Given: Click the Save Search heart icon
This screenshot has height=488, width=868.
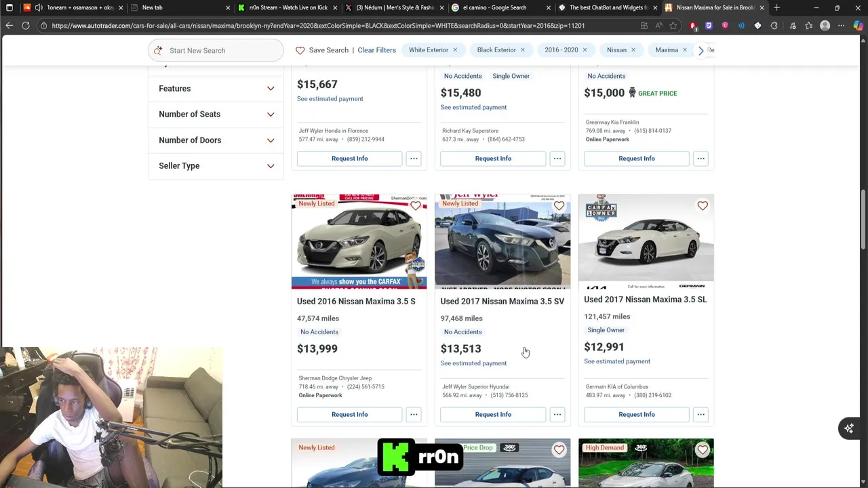Looking at the screenshot, I should tap(300, 50).
